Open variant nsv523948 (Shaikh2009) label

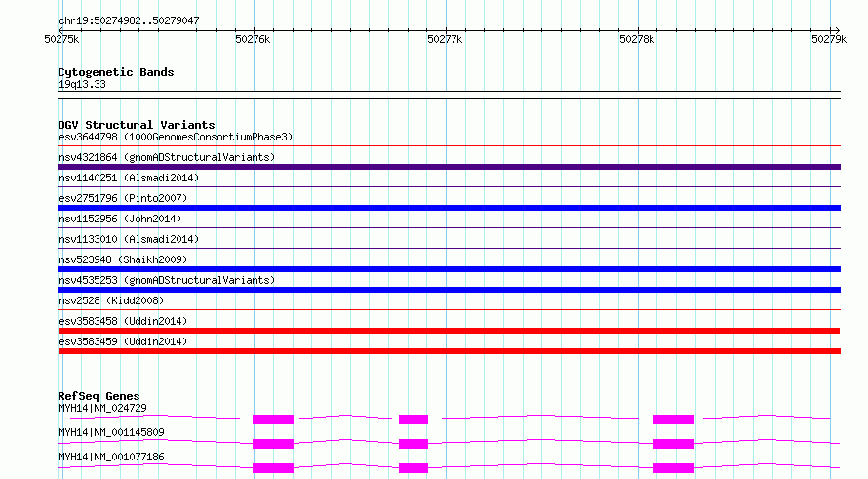pos(123,259)
